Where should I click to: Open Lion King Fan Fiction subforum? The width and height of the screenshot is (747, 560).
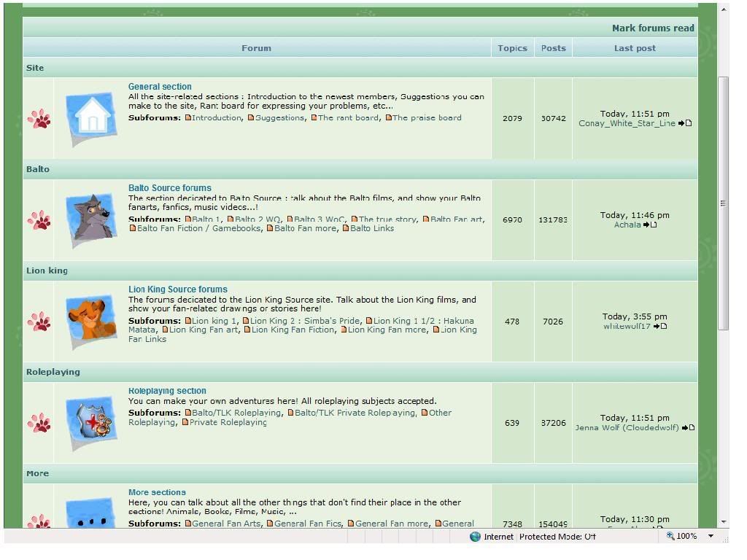coord(293,330)
